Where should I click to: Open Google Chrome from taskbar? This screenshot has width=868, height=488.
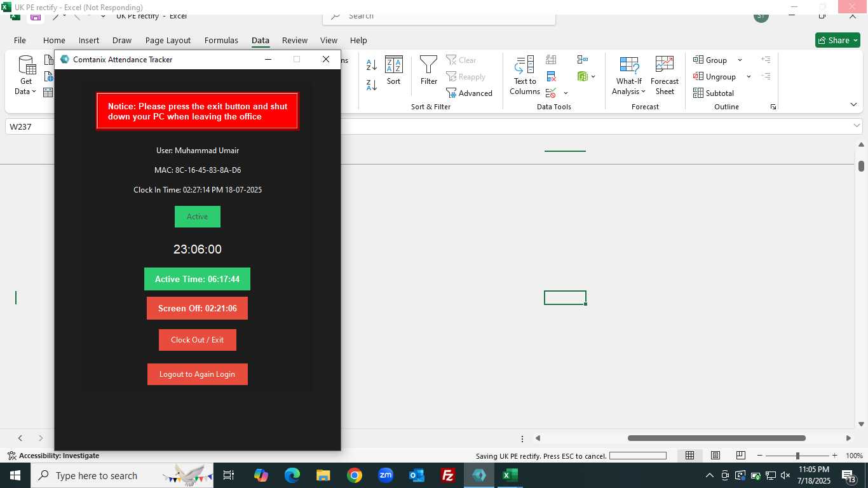pyautogui.click(x=355, y=475)
